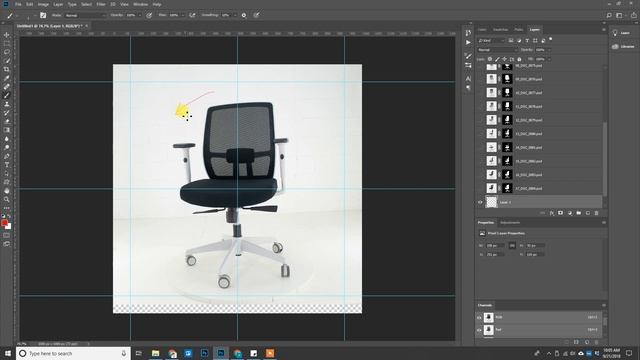Viewport: 640px width, 360px height.
Task: Open the Actions collapsed panel icon
Action: [x=468, y=42]
